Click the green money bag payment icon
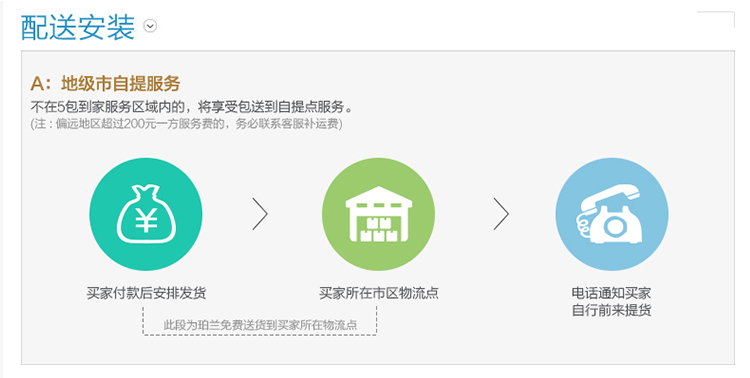Image resolution: width=750 pixels, height=378 pixels. click(x=146, y=214)
